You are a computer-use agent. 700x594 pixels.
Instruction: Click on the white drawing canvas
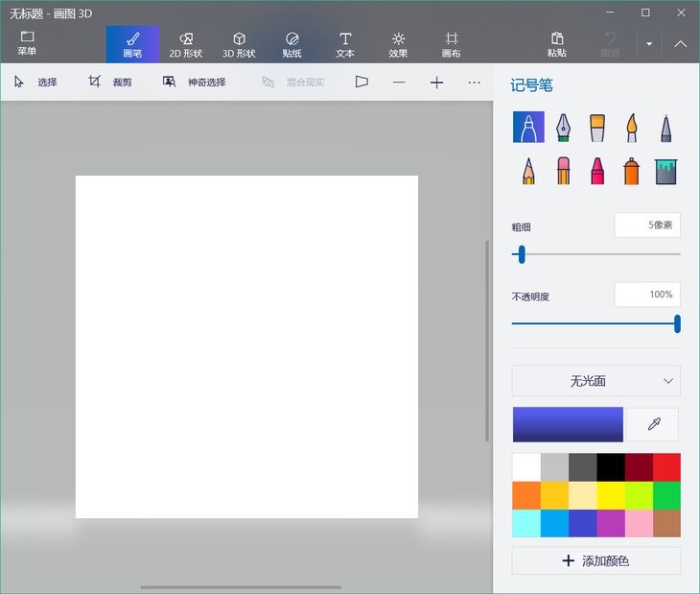click(x=246, y=347)
